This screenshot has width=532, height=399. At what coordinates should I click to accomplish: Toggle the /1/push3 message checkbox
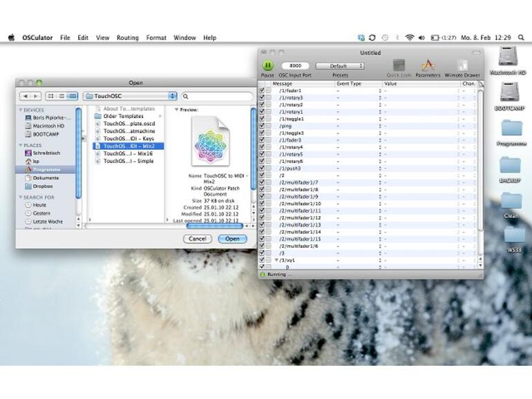[x=262, y=168]
